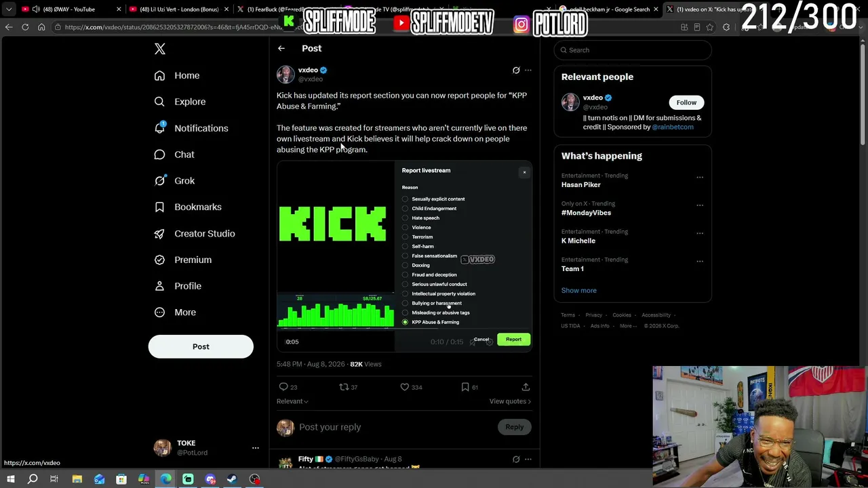The image size is (868, 488).
Task: Click the browser back arrow
Action: click(9, 27)
